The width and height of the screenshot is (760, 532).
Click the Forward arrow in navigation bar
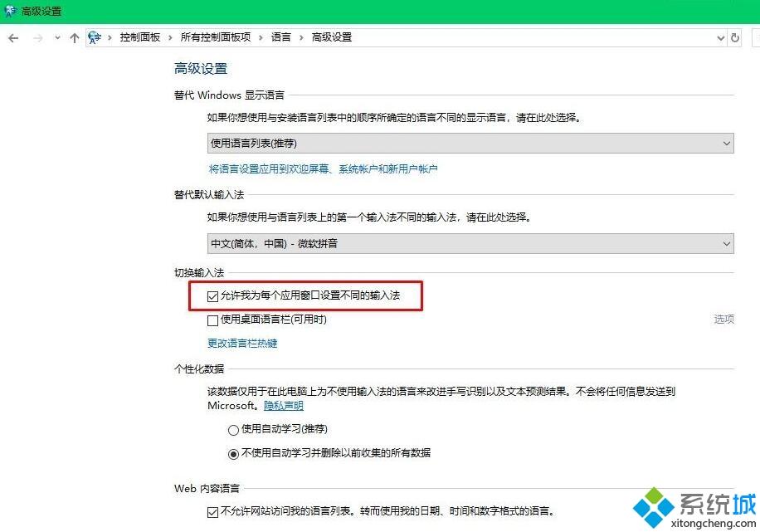click(x=38, y=38)
